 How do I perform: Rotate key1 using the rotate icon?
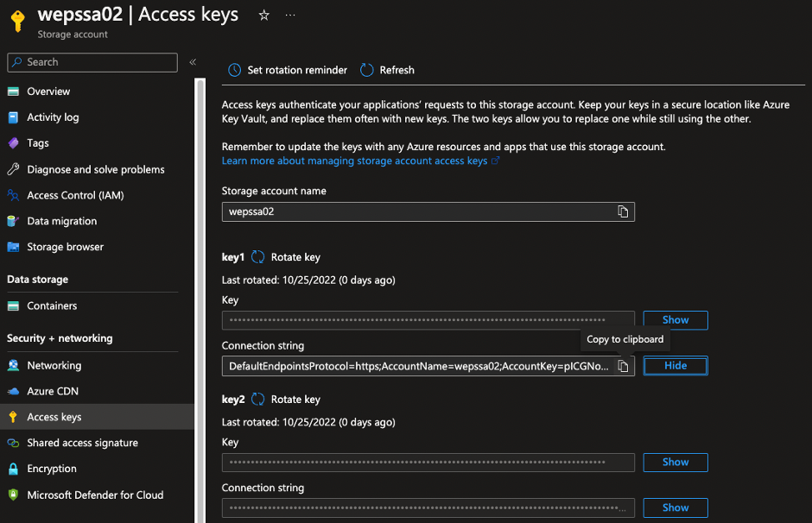[x=258, y=257]
